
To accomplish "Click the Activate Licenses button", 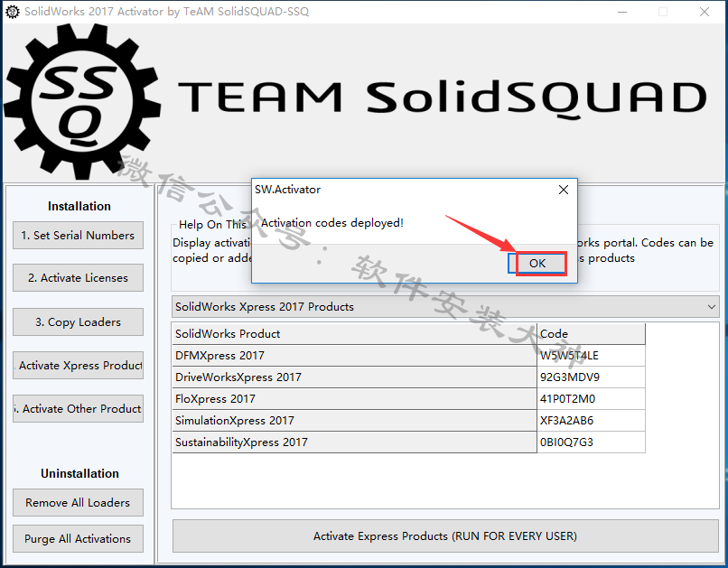I will [x=78, y=278].
